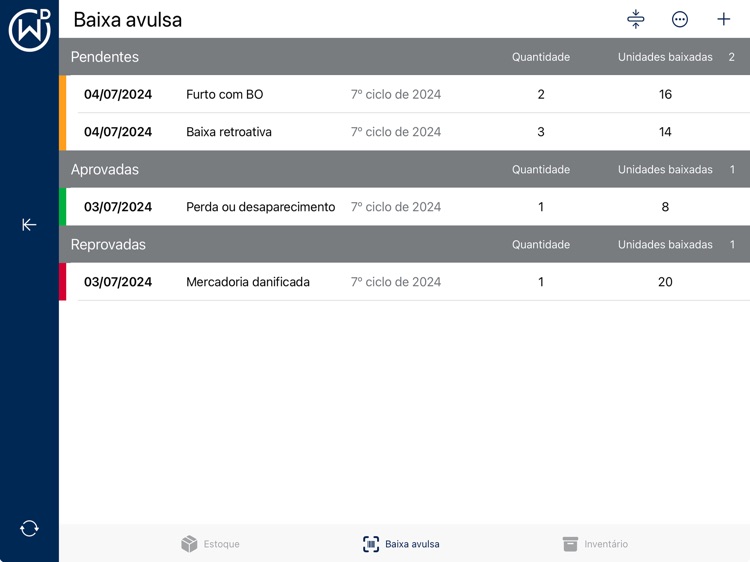This screenshot has height=562, width=750.
Task: Click date 03/07/2024 of Mercadoria danificada
Action: coord(118,282)
